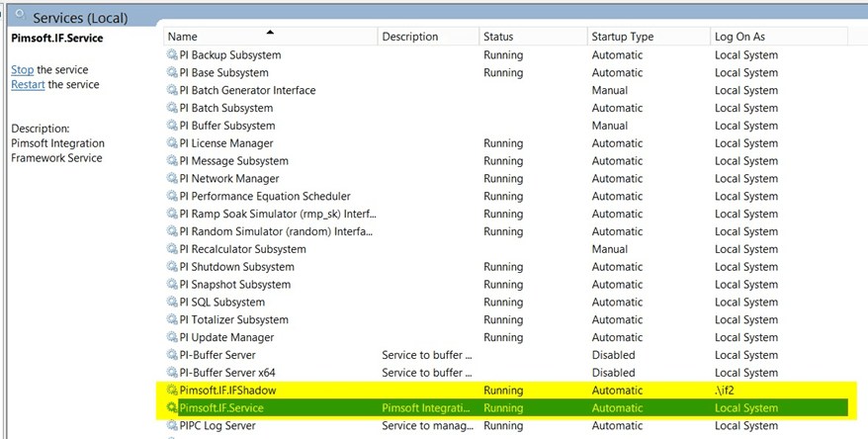Click the gear icon beside PI Random Simulator
The width and height of the screenshot is (868, 439).
click(x=172, y=231)
